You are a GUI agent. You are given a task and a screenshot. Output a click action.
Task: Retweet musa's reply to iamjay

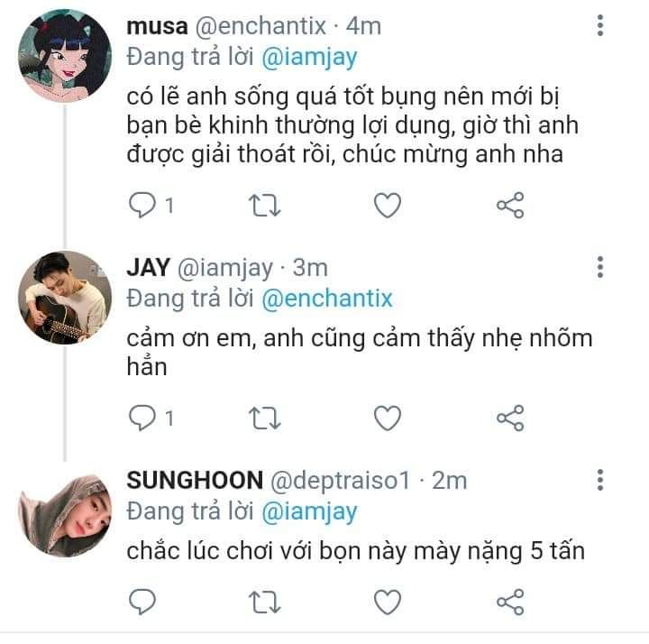click(264, 206)
